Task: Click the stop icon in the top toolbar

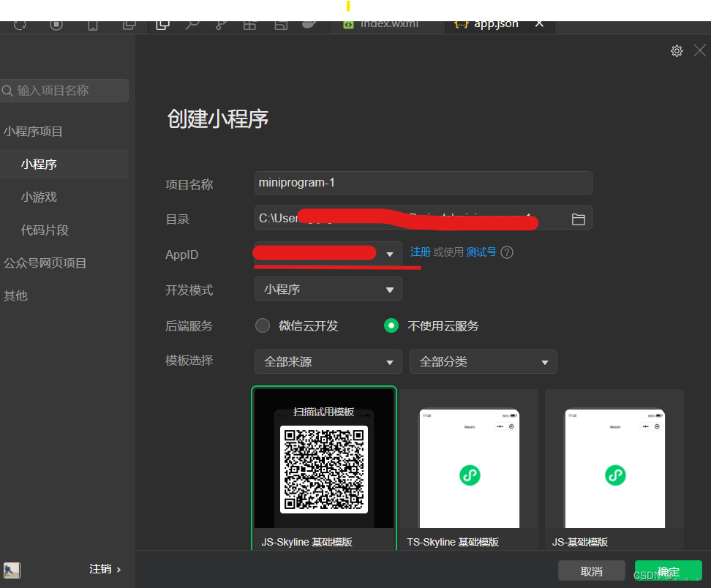Action: click(56, 24)
